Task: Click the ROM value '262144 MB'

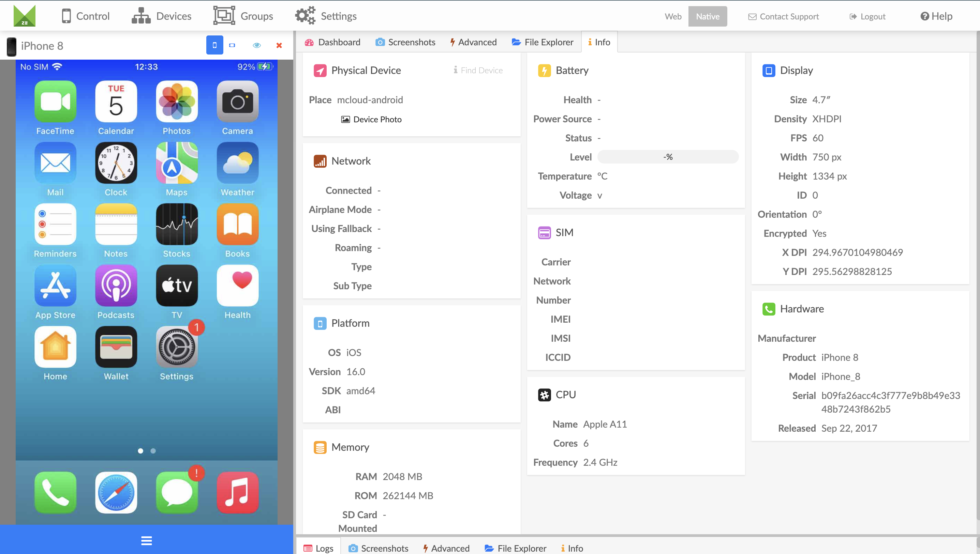Action: click(x=408, y=495)
